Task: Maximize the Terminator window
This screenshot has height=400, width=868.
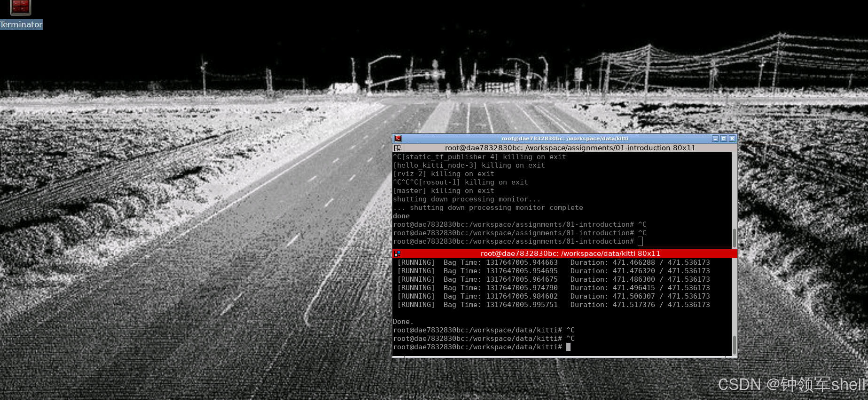Action: click(x=724, y=138)
